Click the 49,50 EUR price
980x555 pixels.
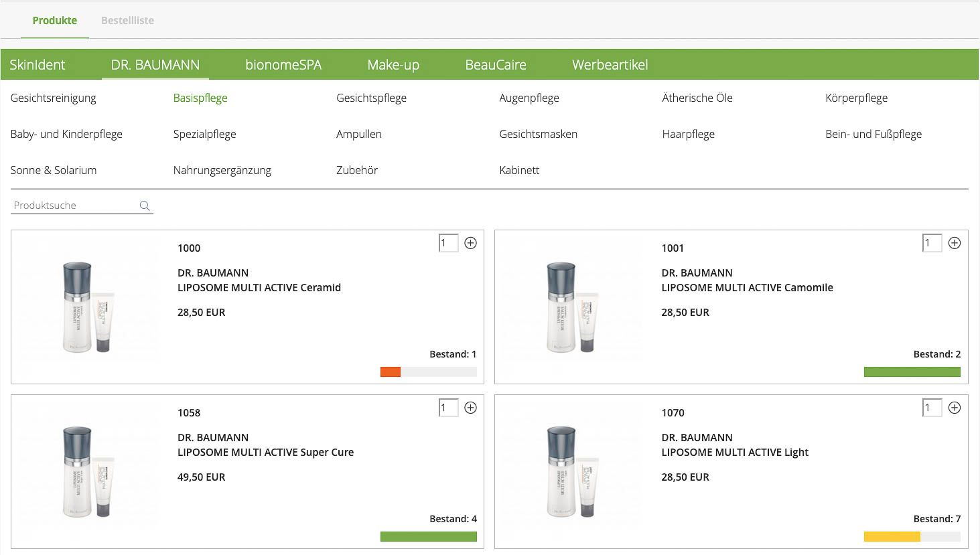click(202, 477)
